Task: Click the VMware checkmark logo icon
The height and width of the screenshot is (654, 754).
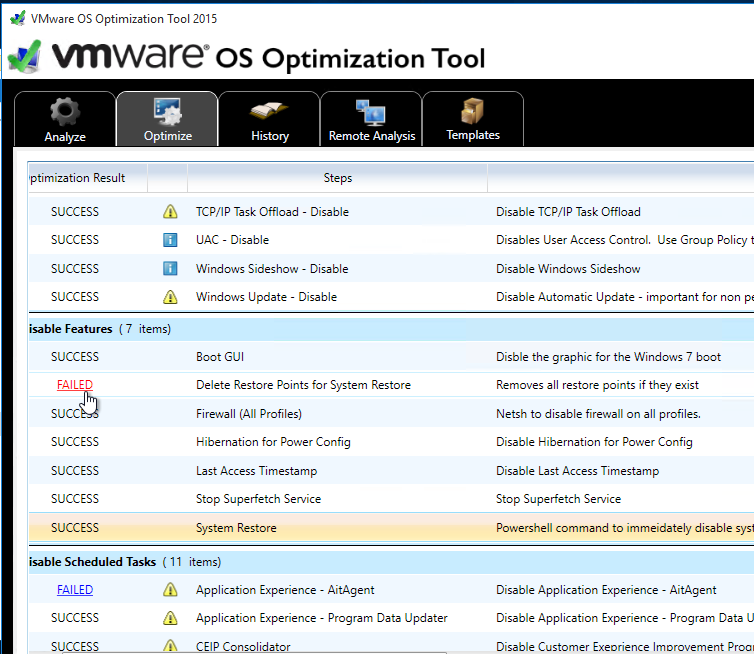Action: pyautogui.click(x=24, y=57)
